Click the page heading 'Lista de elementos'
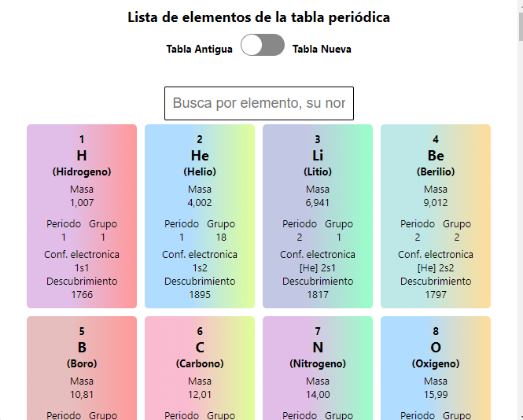523x420 pixels. pyautogui.click(x=259, y=17)
